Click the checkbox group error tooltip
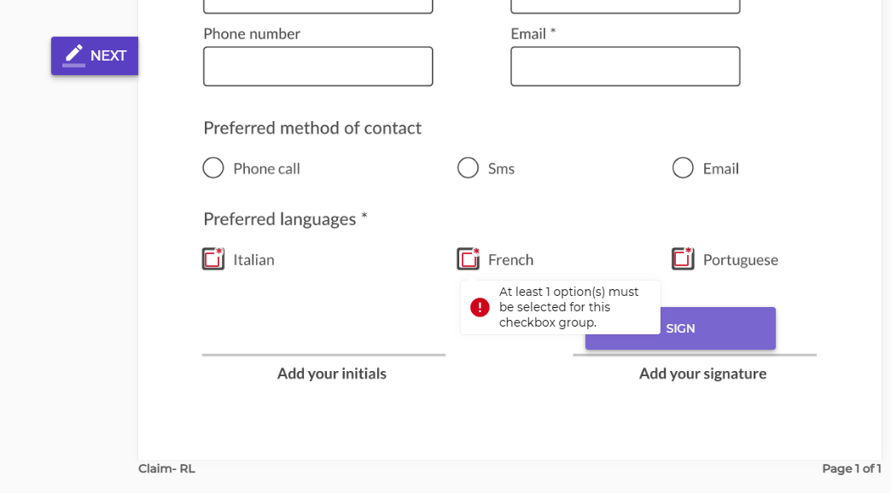891x493 pixels. (560, 307)
